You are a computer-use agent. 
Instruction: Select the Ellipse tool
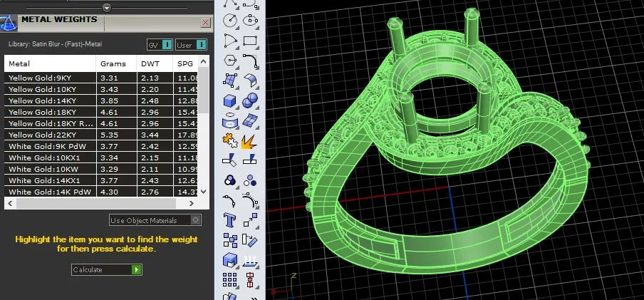pyautogui.click(x=251, y=20)
